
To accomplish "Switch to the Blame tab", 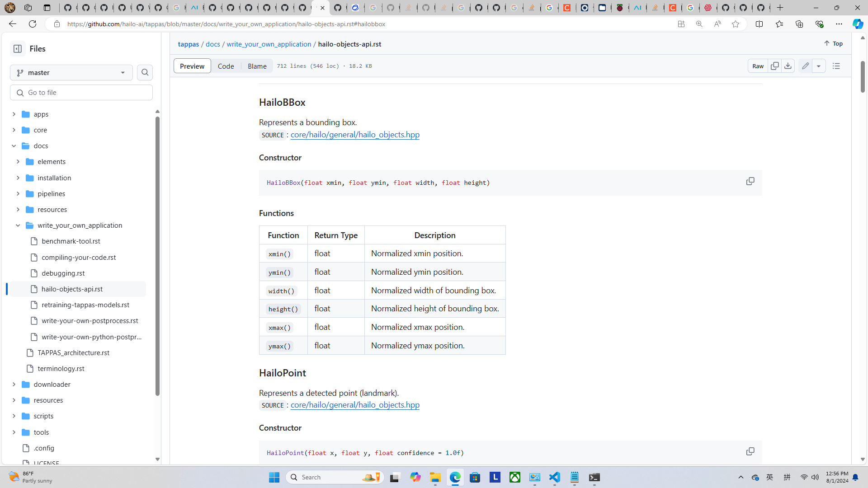I will [x=257, y=66].
